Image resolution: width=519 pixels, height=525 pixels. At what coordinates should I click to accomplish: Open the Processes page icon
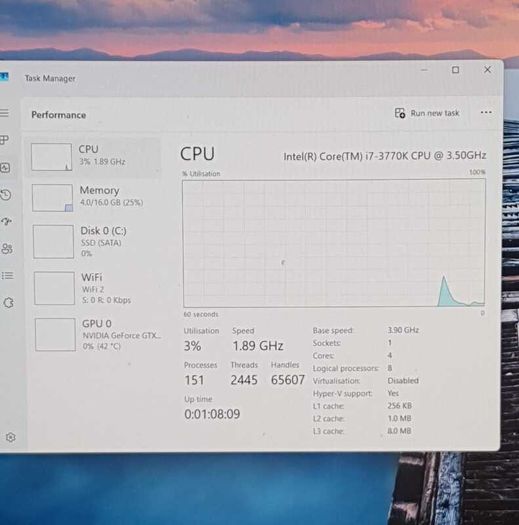[4, 140]
